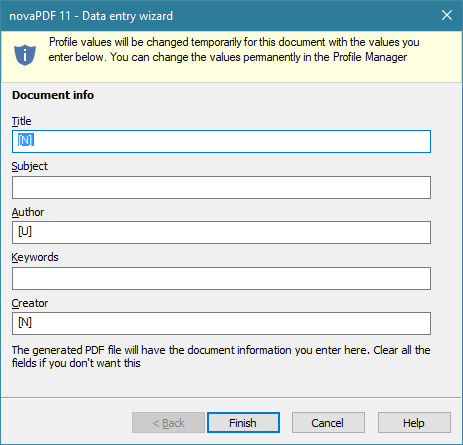Click the Title field label
Image resolution: width=463 pixels, height=445 pixels.
pyautogui.click(x=22, y=121)
